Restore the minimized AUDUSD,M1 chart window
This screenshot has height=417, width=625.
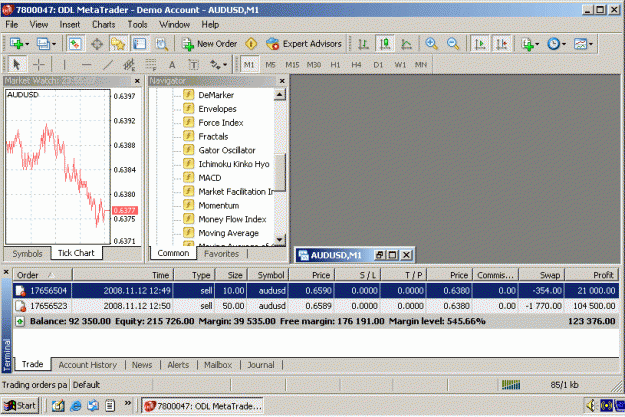click(380, 255)
